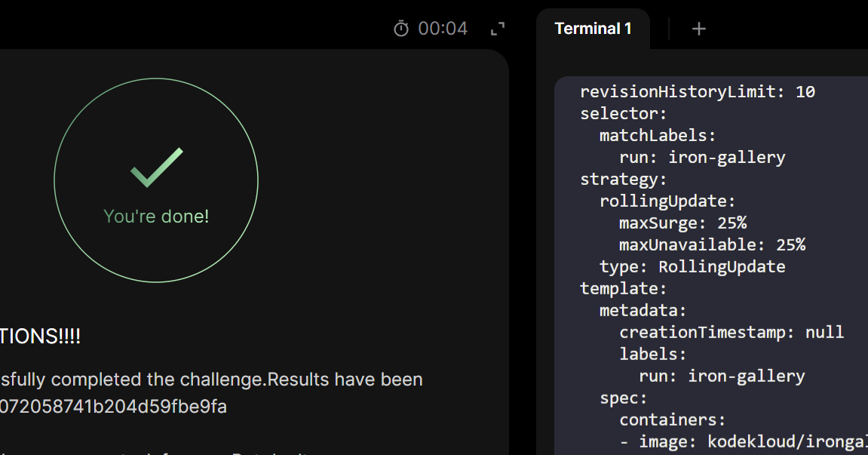Click the type: RollingUpdate line
This screenshot has width=868, height=455.
pos(692,267)
